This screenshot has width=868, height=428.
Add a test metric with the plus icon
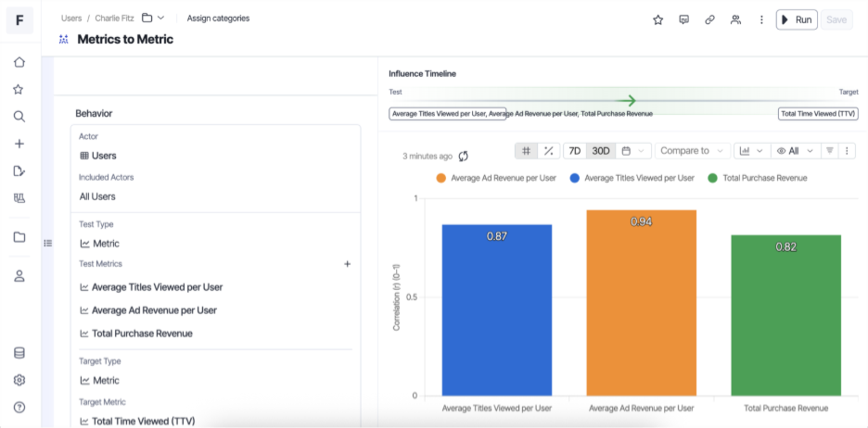(x=348, y=264)
